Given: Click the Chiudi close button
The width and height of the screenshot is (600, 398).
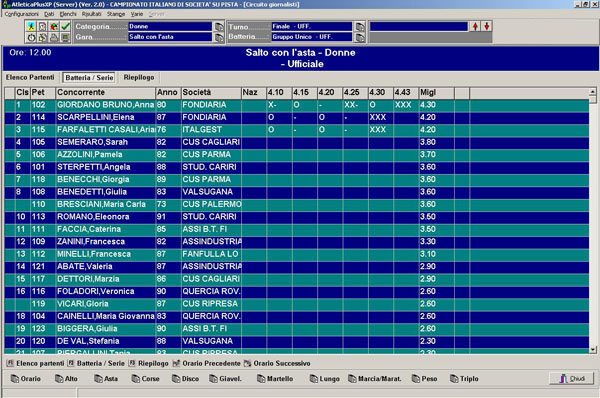Looking at the screenshot, I should click(x=571, y=378).
